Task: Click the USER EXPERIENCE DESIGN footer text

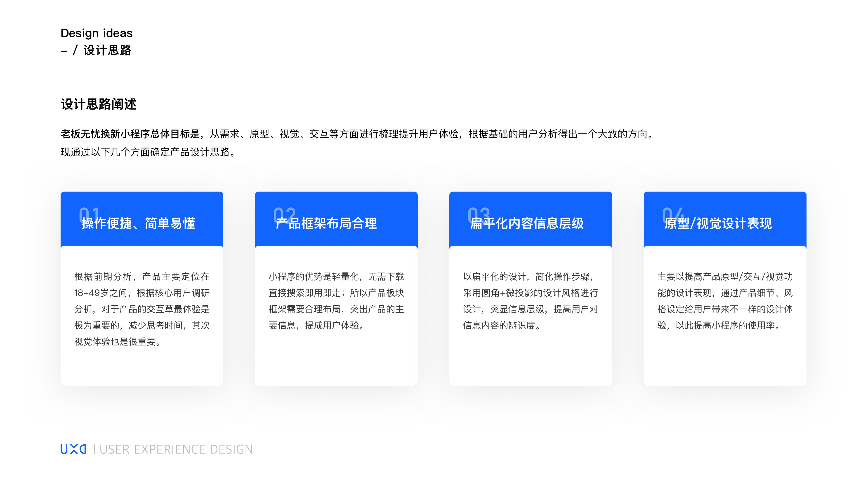Action: point(176,450)
